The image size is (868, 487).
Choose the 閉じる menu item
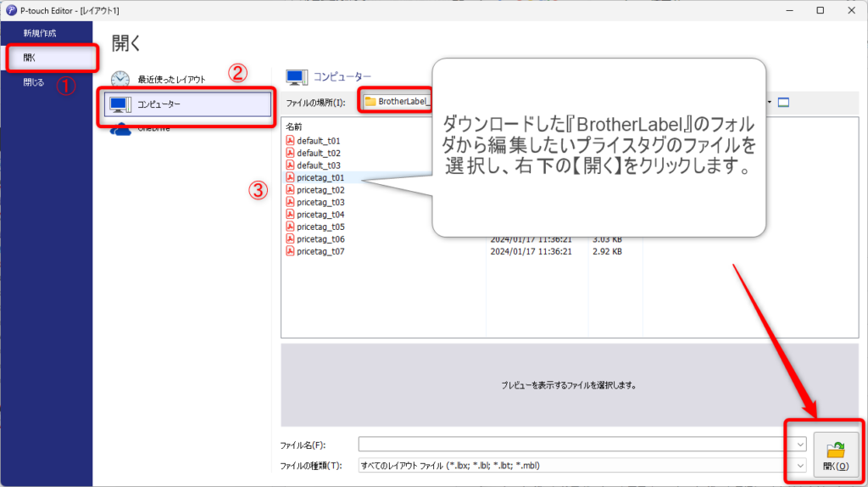pyautogui.click(x=33, y=82)
